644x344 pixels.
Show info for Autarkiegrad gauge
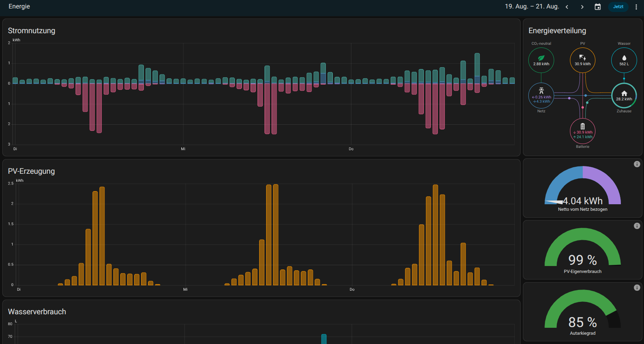click(637, 288)
